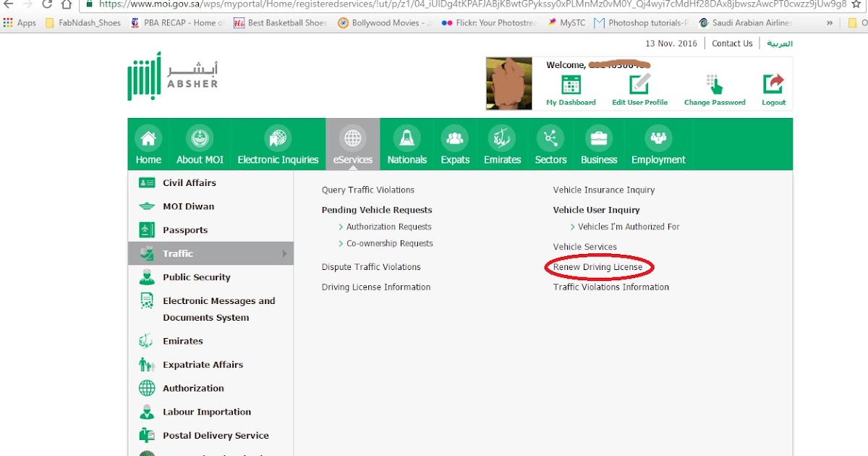Screen dimensions: 868x456
Task: Expand Traffic submenu arrow
Action: pos(285,254)
